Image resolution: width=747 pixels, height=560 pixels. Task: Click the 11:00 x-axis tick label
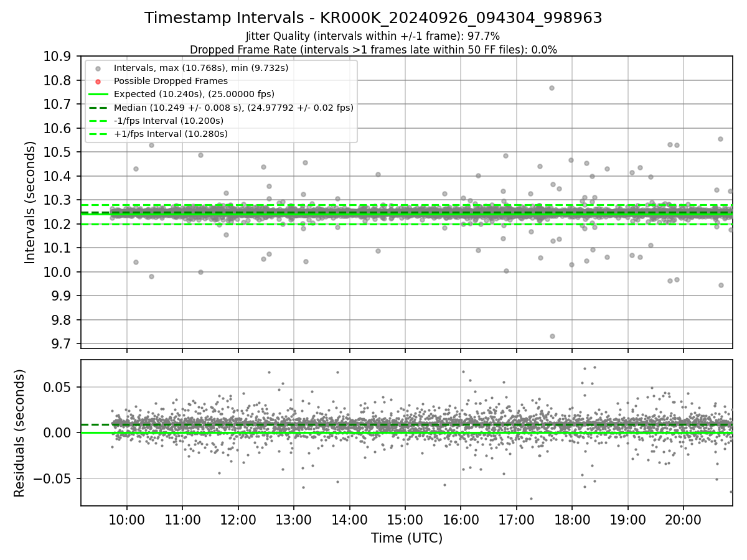pyautogui.click(x=182, y=520)
